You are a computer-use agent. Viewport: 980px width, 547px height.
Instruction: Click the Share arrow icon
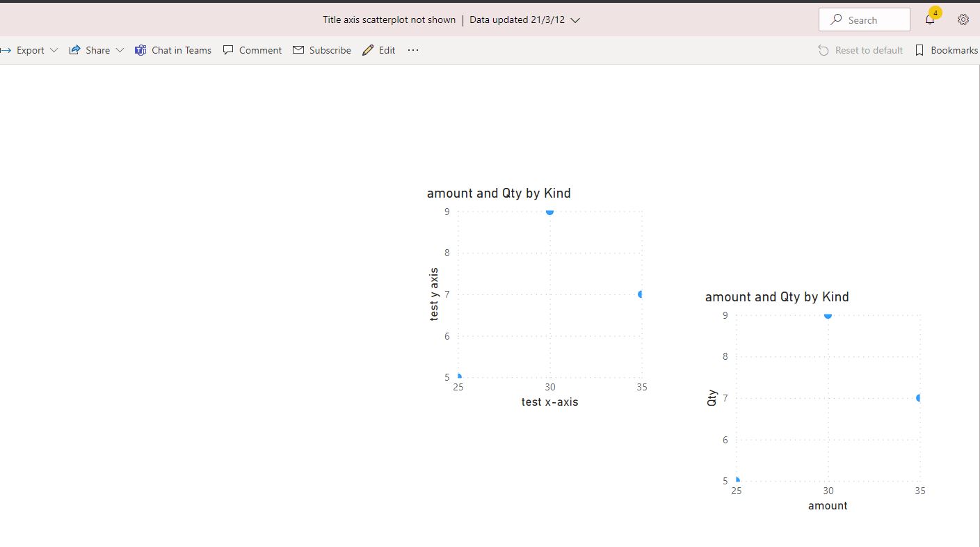pyautogui.click(x=74, y=50)
